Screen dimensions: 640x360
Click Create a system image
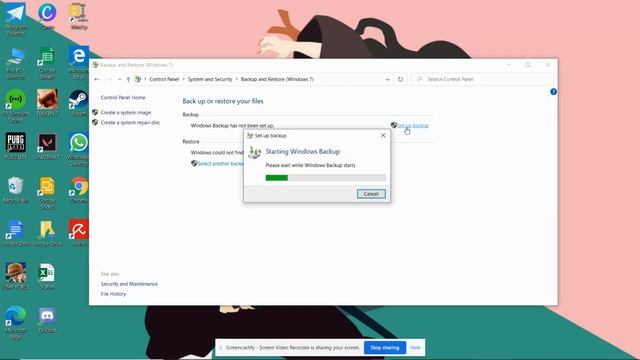click(126, 112)
